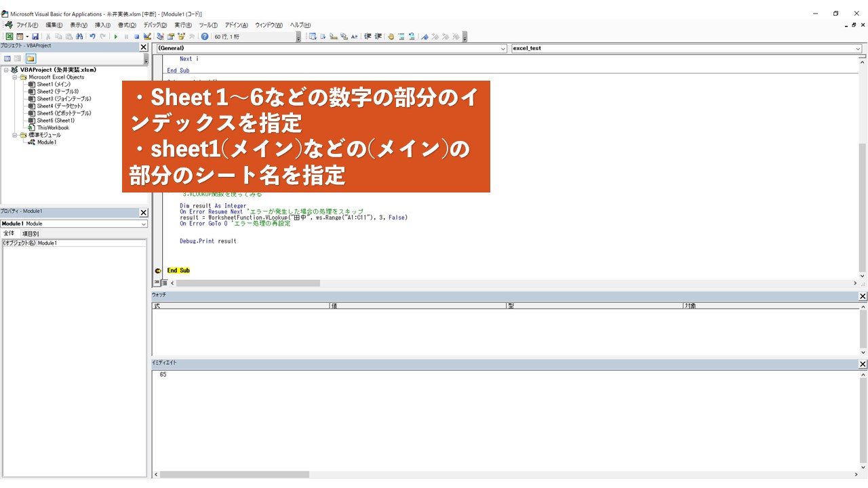Collapse the Microsoft Excel Objects folder

click(15, 77)
